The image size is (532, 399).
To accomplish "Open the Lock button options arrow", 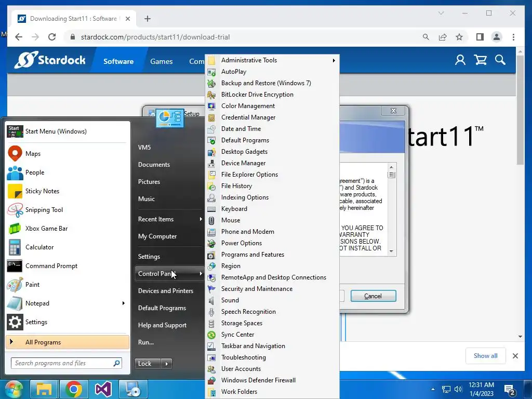I will pyautogui.click(x=166, y=364).
